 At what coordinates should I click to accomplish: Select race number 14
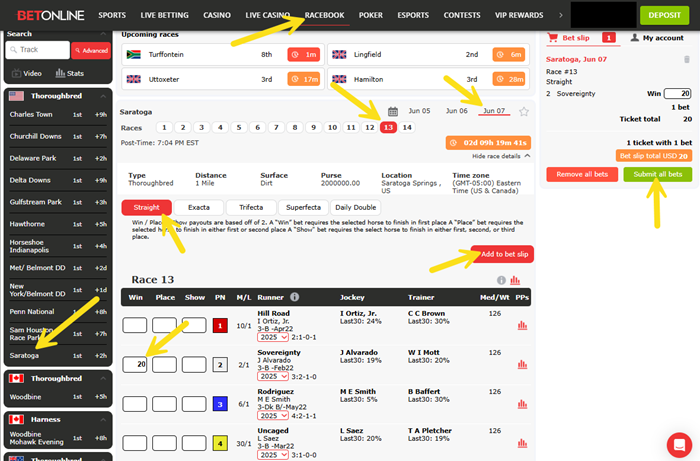[407, 128]
